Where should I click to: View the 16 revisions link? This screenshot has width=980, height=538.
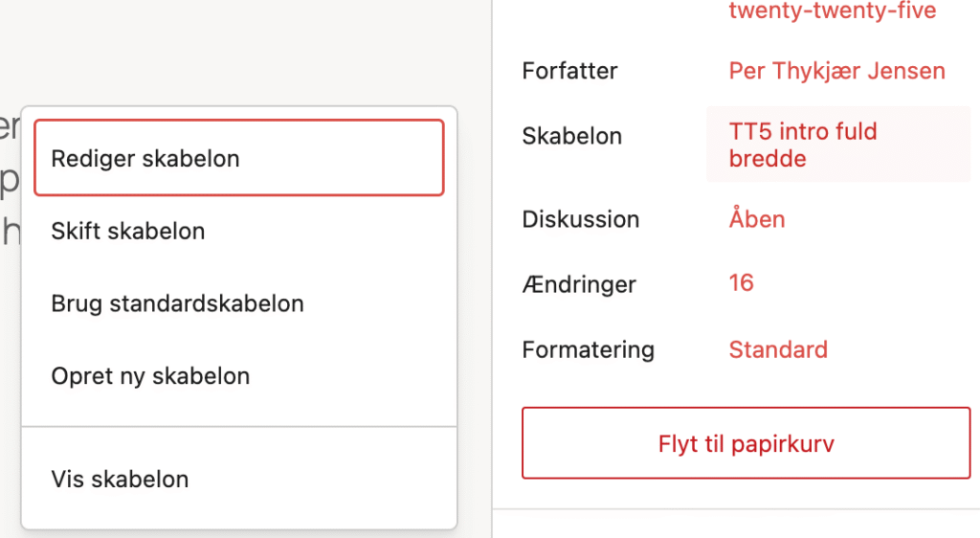[x=742, y=283]
